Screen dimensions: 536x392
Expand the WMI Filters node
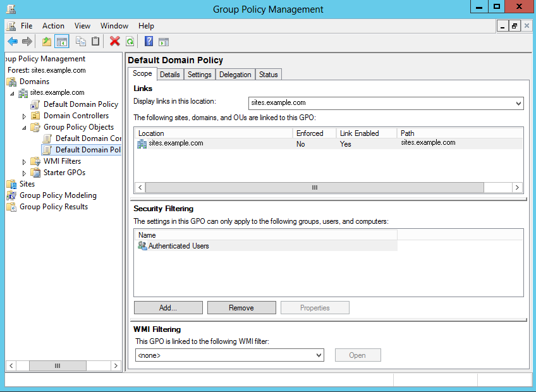click(x=24, y=162)
